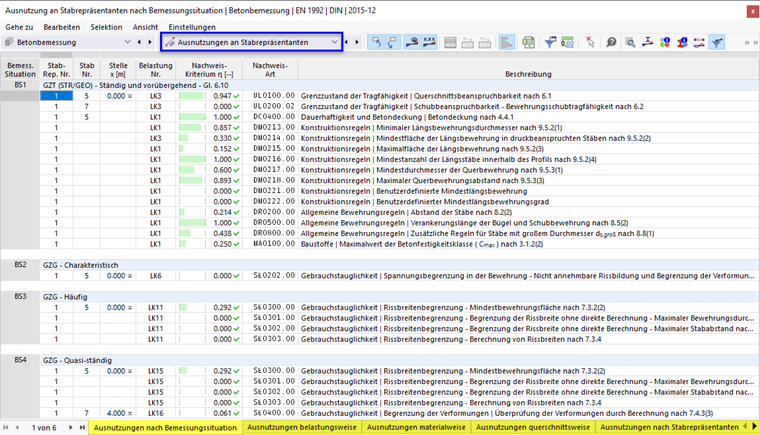The height and width of the screenshot is (435, 760).
Task: Click the UL0200.02 check type cell
Action: pos(270,106)
